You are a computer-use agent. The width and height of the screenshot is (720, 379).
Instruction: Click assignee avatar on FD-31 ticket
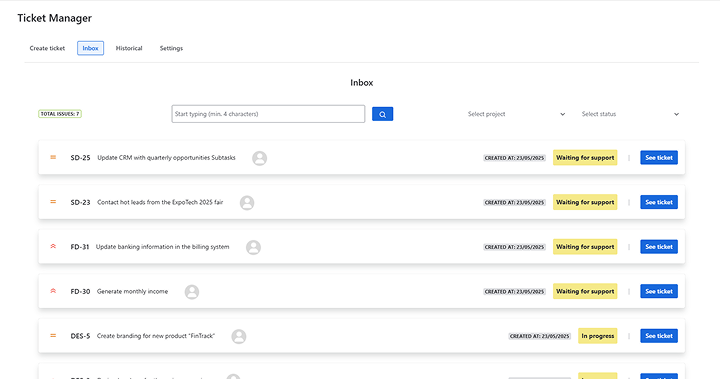click(253, 247)
